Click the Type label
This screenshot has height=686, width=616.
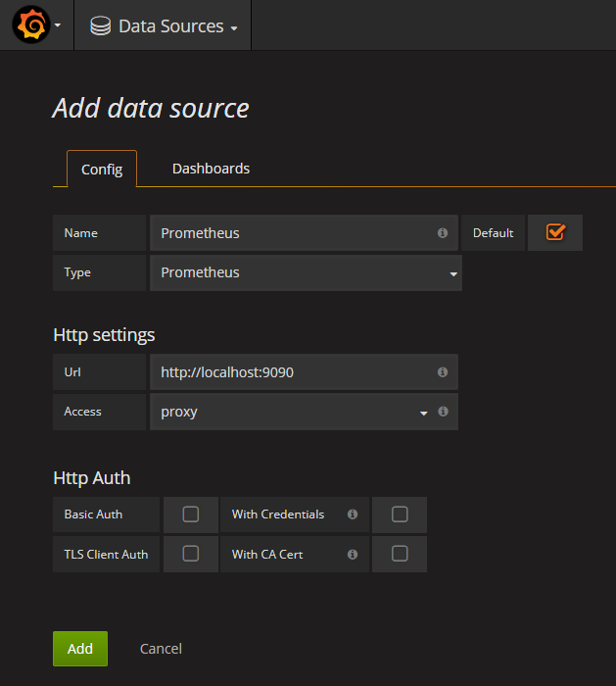click(x=99, y=272)
